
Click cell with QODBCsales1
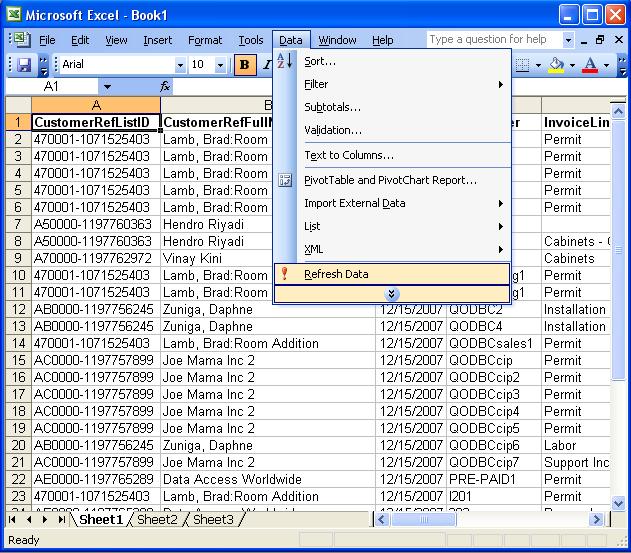click(494, 343)
